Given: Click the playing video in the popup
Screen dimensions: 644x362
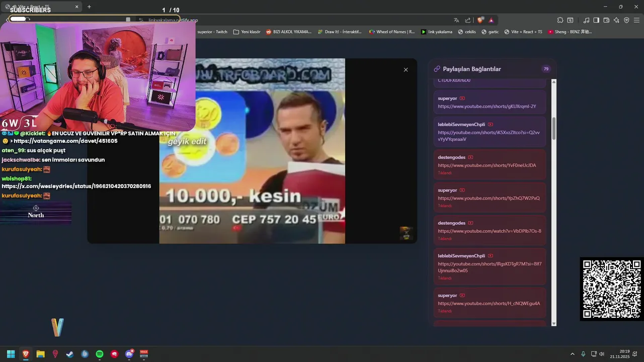Looking at the screenshot, I should tap(252, 151).
